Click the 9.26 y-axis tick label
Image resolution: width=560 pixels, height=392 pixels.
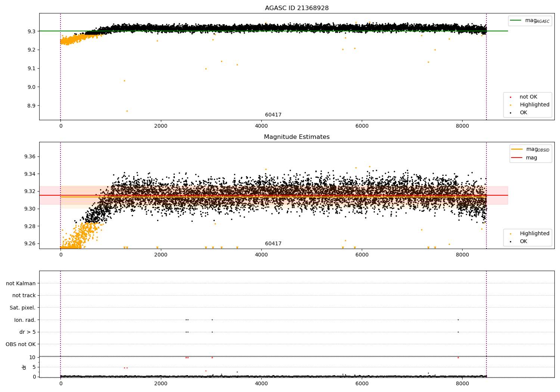pos(30,244)
